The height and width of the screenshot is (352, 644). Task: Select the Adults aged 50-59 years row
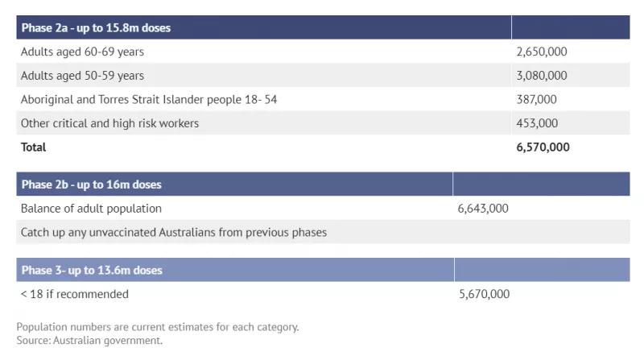pos(323,75)
